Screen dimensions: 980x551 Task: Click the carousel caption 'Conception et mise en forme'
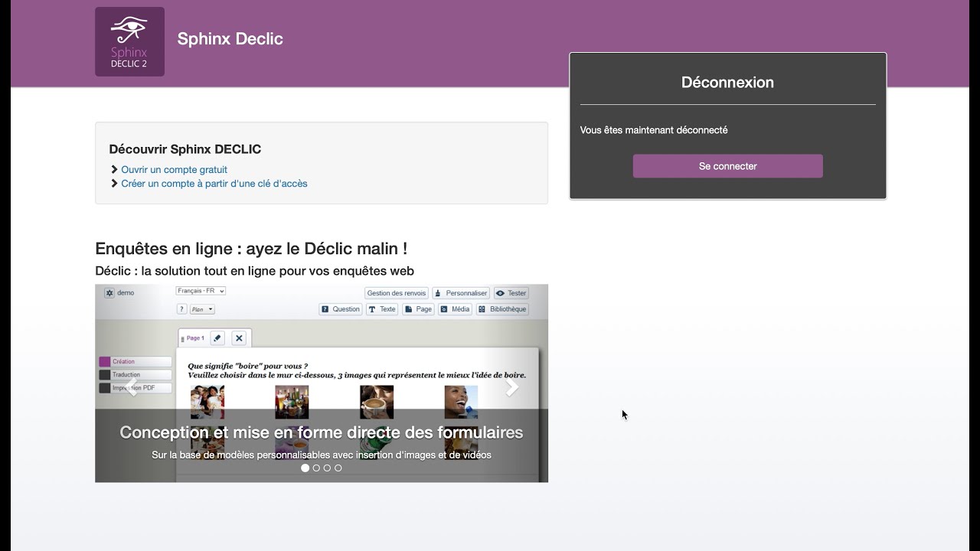coord(322,432)
